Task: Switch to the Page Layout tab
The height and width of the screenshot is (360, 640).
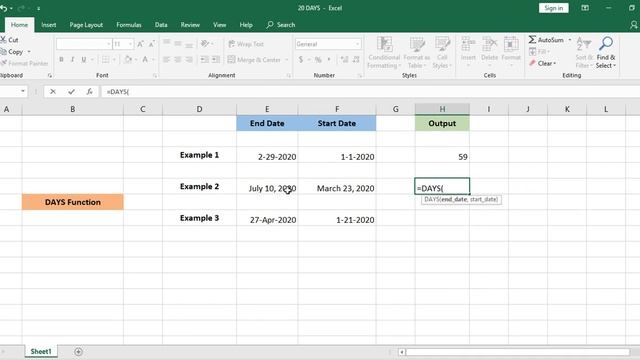Action: [86, 25]
